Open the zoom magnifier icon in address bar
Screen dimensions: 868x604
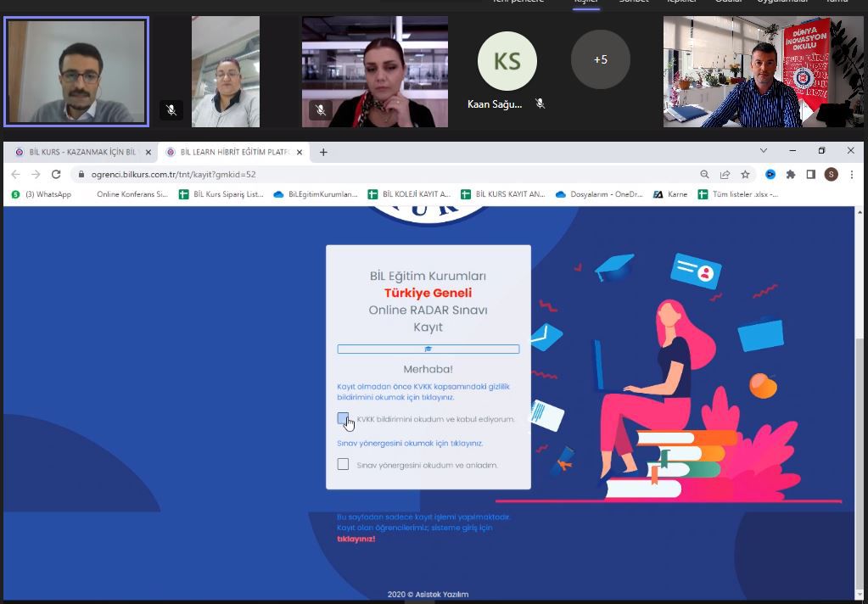click(705, 175)
